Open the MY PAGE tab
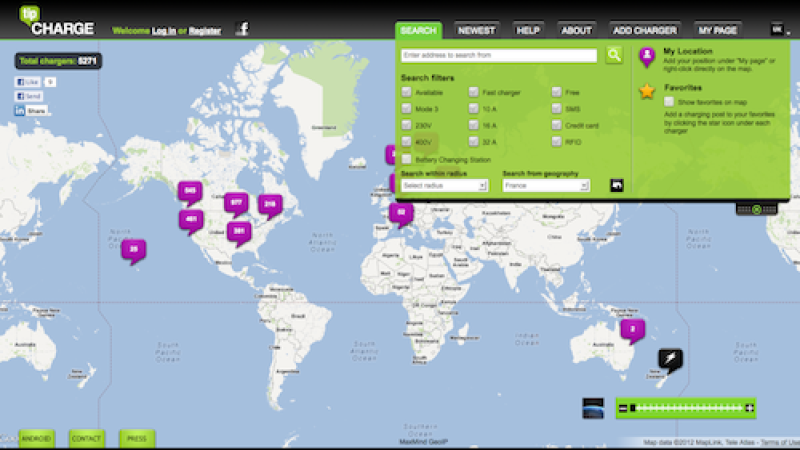 point(717,30)
